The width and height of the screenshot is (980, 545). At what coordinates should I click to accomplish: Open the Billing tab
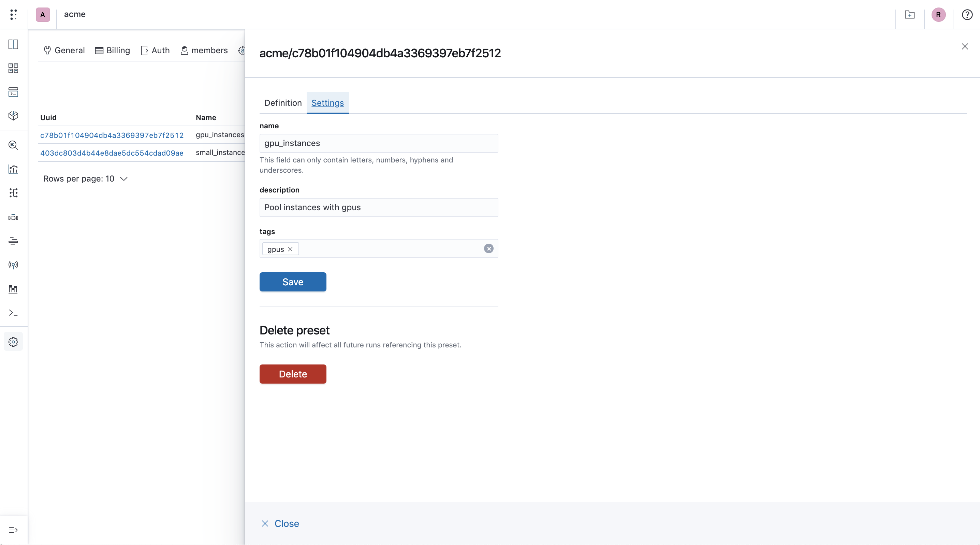click(112, 50)
